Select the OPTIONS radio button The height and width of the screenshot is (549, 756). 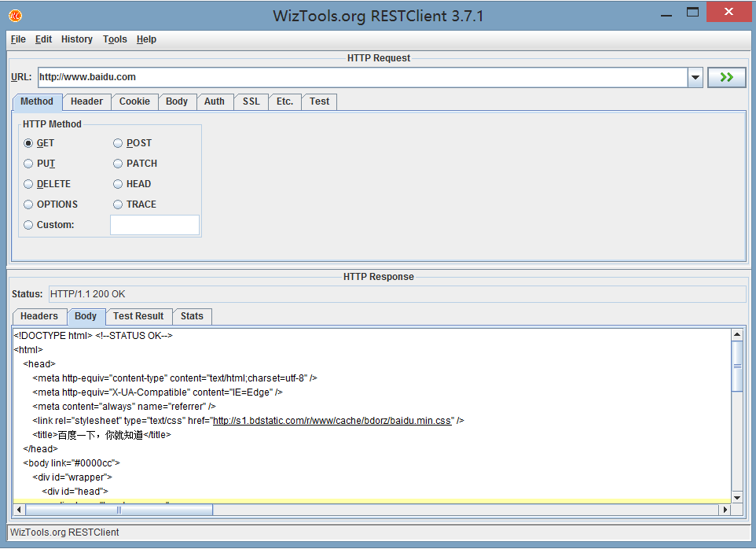[28, 204]
